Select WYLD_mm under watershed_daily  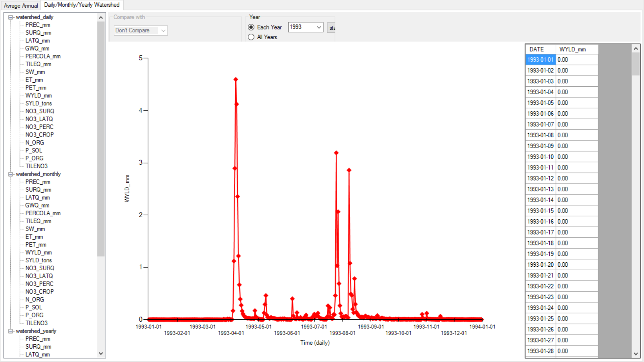pyautogui.click(x=38, y=96)
